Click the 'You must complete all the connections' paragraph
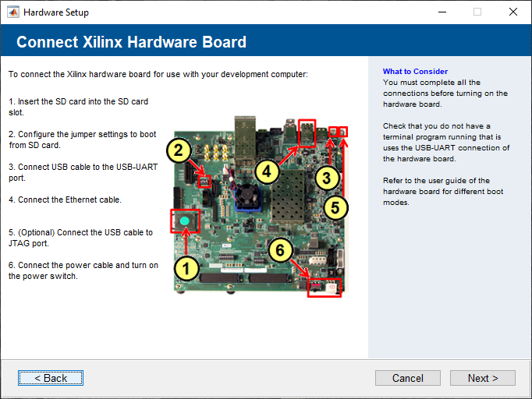Image resolution: width=532 pixels, height=399 pixels. [x=445, y=94]
